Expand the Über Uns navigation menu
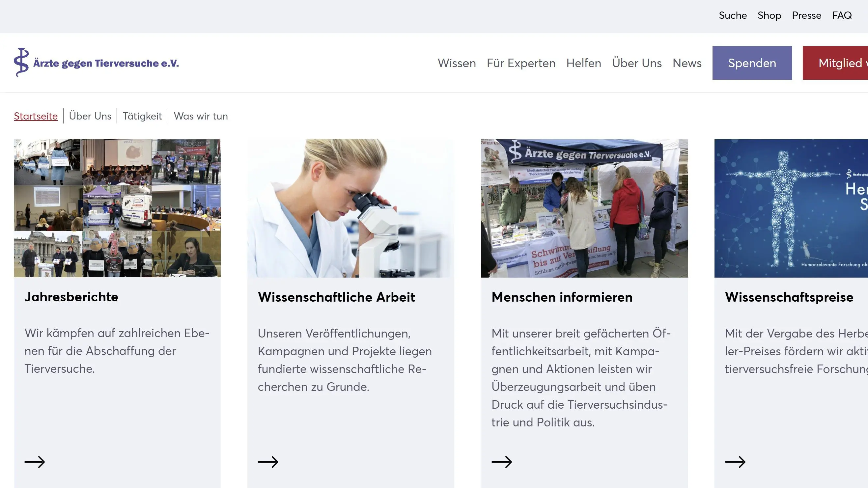This screenshot has width=868, height=488. click(x=636, y=63)
